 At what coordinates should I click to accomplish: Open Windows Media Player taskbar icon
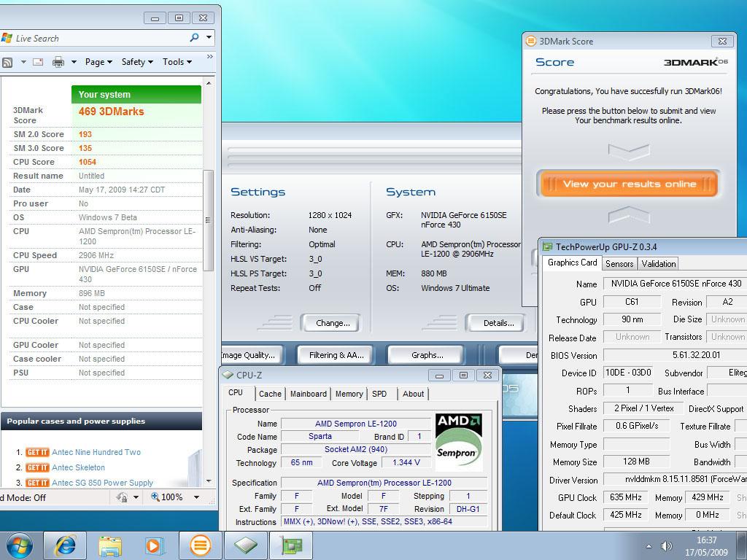pos(154,545)
